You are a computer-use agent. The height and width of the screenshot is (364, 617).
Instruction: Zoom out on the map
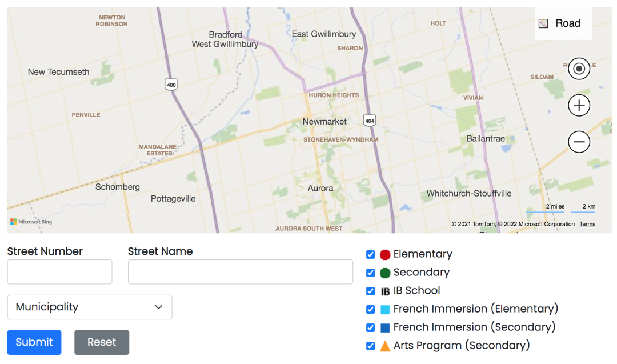[x=579, y=142]
